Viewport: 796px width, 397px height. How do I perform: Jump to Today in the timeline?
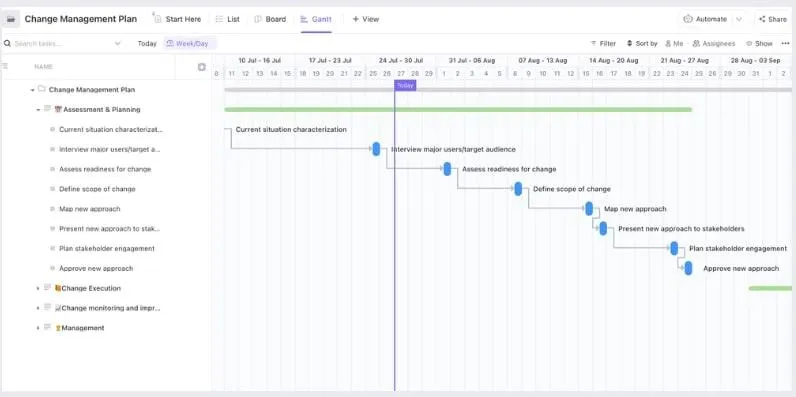[147, 44]
